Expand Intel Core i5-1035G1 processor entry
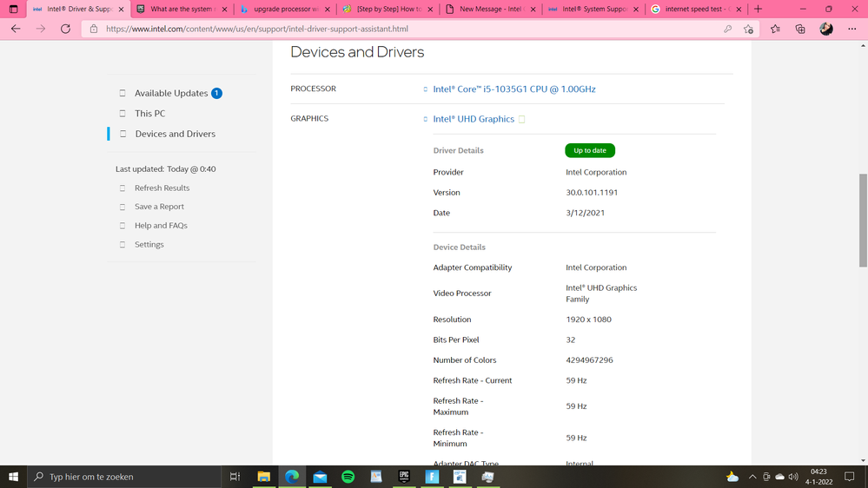 (514, 89)
